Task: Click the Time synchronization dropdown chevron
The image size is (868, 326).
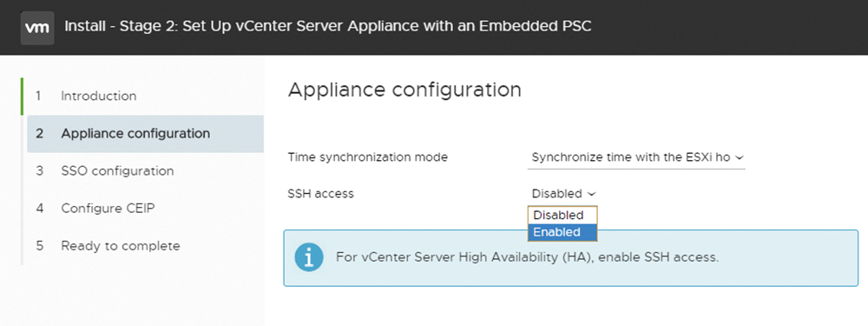Action: tap(739, 158)
